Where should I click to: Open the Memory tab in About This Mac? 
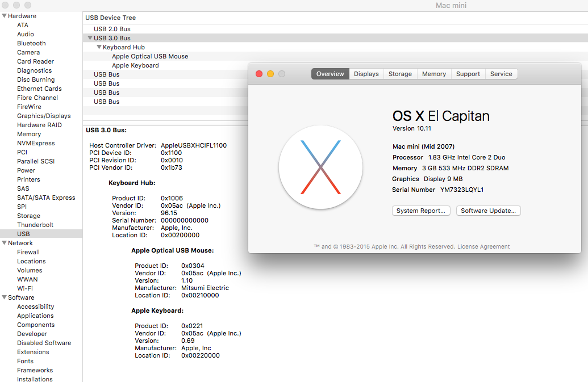(x=434, y=74)
